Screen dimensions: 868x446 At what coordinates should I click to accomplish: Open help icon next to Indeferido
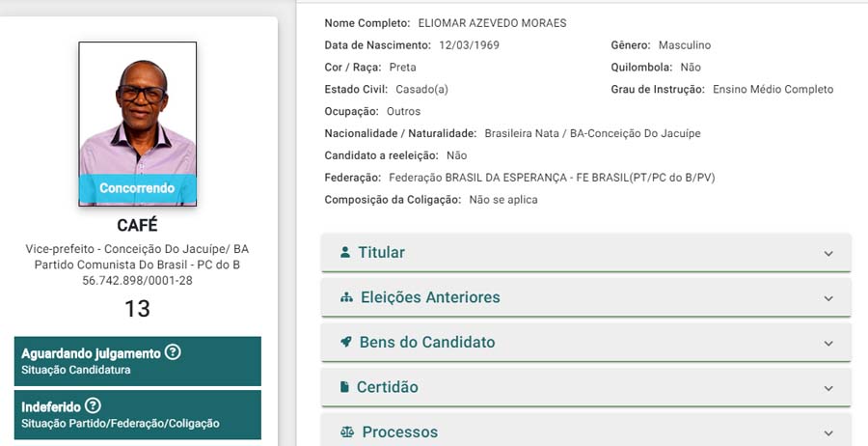pos(93,406)
